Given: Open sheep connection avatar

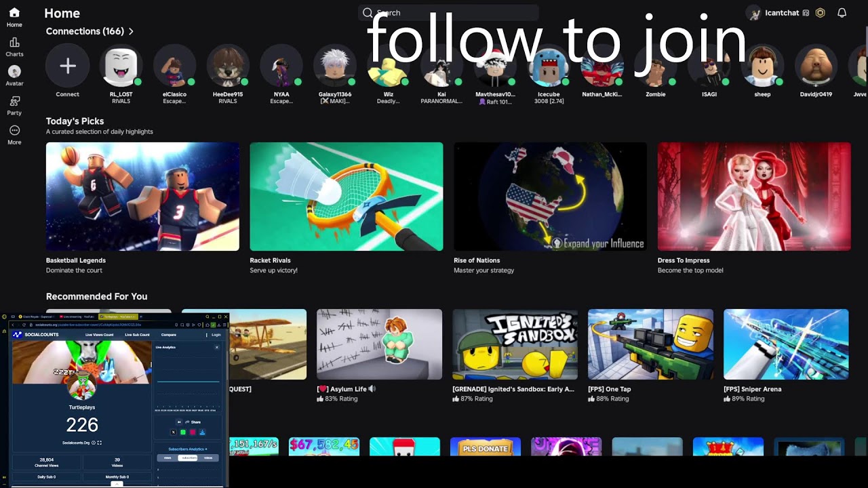Looking at the screenshot, I should coord(762,66).
